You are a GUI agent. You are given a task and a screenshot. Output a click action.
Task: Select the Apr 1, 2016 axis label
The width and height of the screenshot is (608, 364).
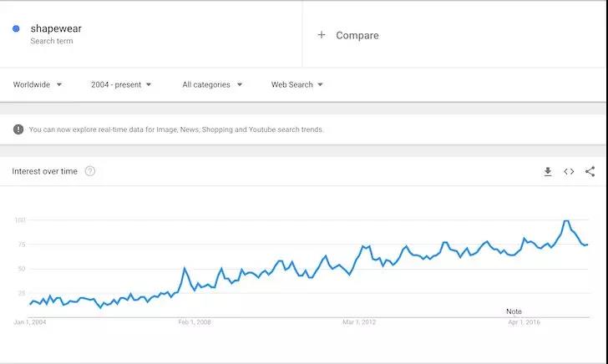click(524, 322)
